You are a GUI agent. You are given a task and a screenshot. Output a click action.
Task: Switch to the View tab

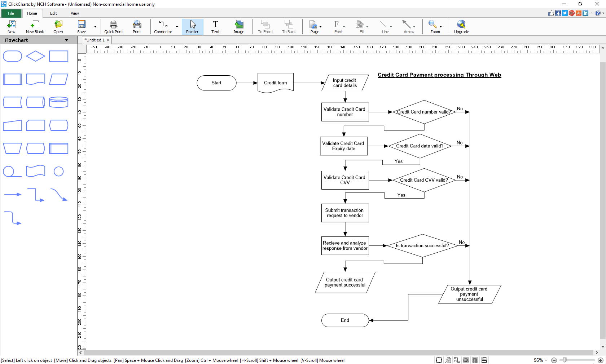point(75,13)
